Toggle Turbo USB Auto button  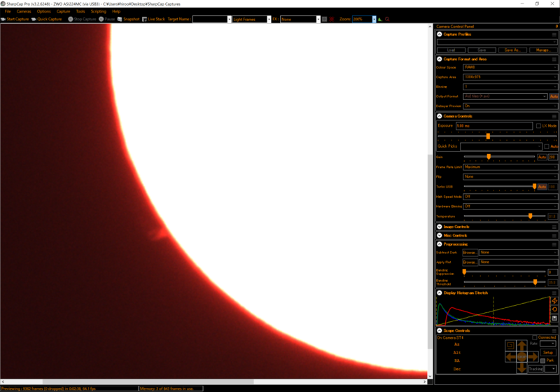coord(542,187)
